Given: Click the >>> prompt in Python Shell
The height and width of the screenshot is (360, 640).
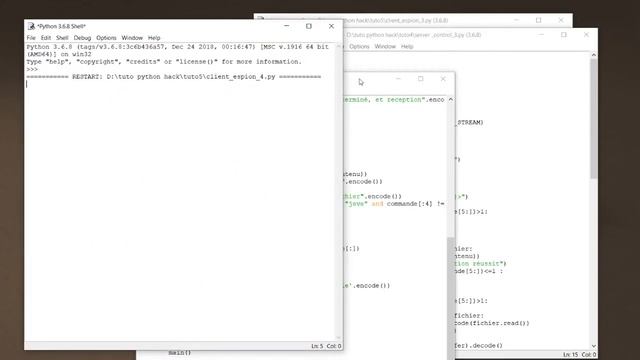Looking at the screenshot, I should pyautogui.click(x=32, y=69).
